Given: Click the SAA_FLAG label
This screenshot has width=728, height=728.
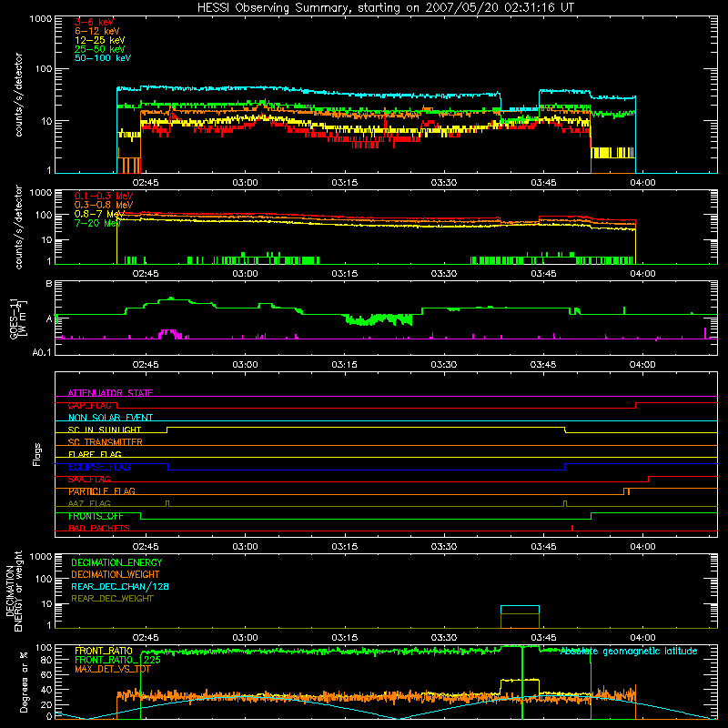Looking at the screenshot, I should [89, 479].
